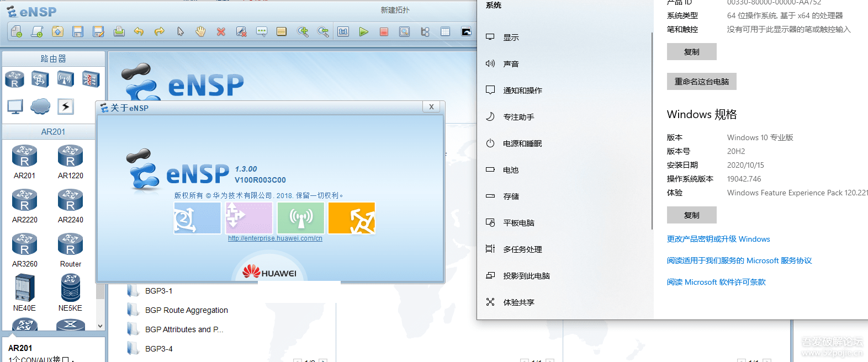Viewport: 868px width, 362px height.
Task: Toggle the grid display icon
Action: [446, 31]
